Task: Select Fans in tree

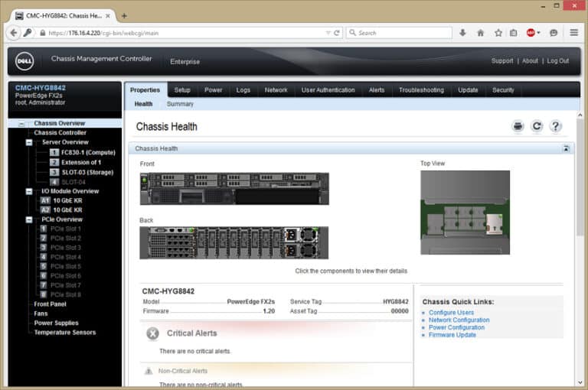Action: click(x=41, y=314)
